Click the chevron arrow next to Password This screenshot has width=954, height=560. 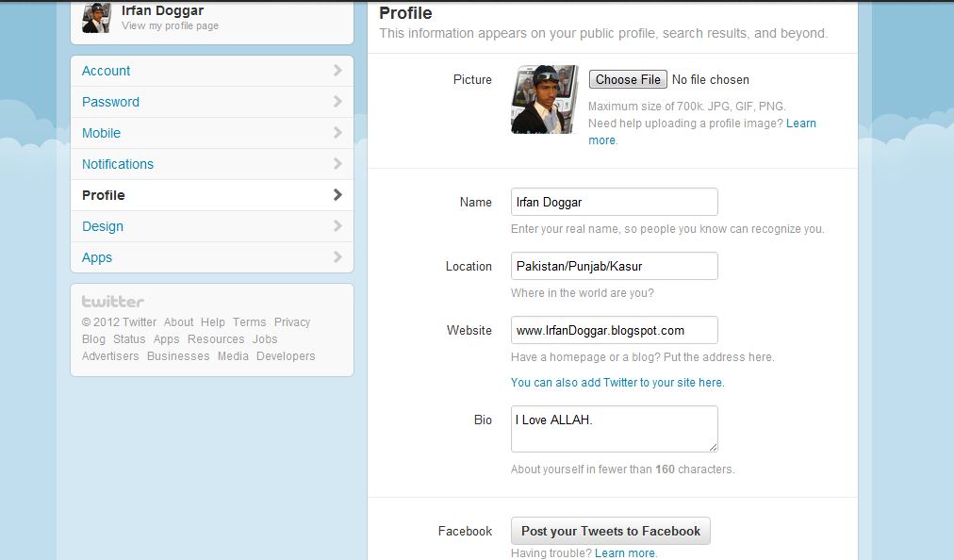pos(337,102)
